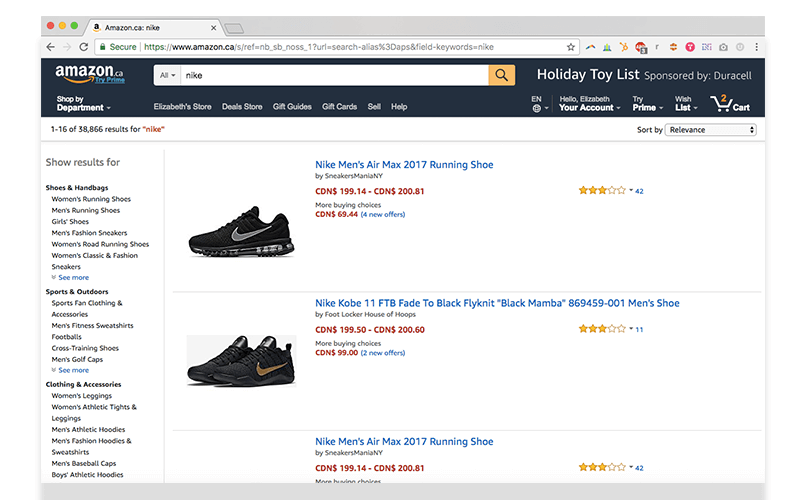The width and height of the screenshot is (800, 500).
Task: Open the Try Prime dropdown
Action: (648, 104)
